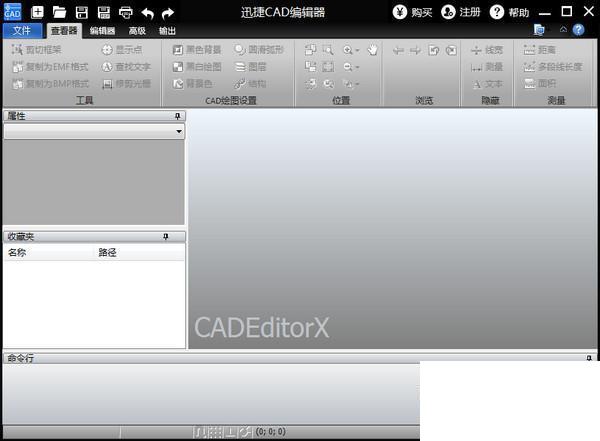Click inside the 命令行 command area

pos(211,394)
